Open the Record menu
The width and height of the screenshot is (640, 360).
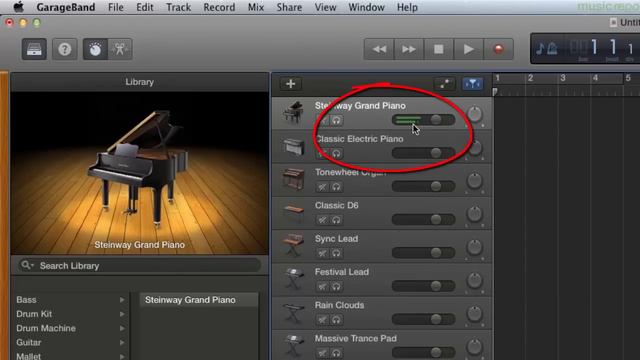click(x=219, y=7)
